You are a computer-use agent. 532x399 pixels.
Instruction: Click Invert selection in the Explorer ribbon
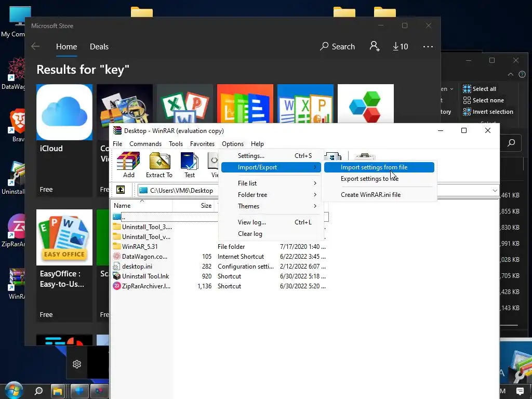coord(488,112)
